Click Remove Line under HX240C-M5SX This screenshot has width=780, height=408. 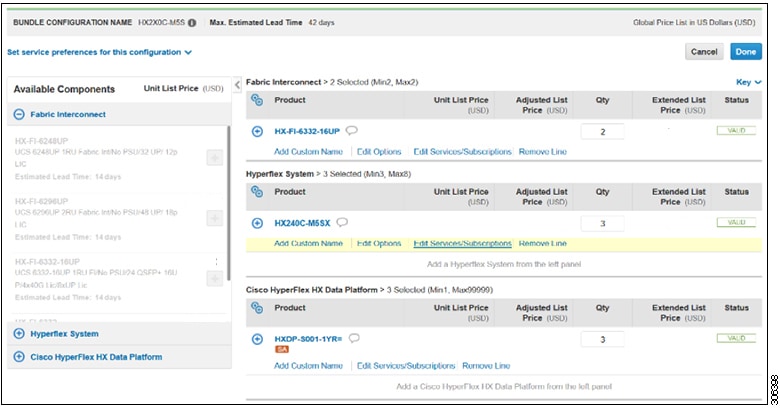[543, 243]
